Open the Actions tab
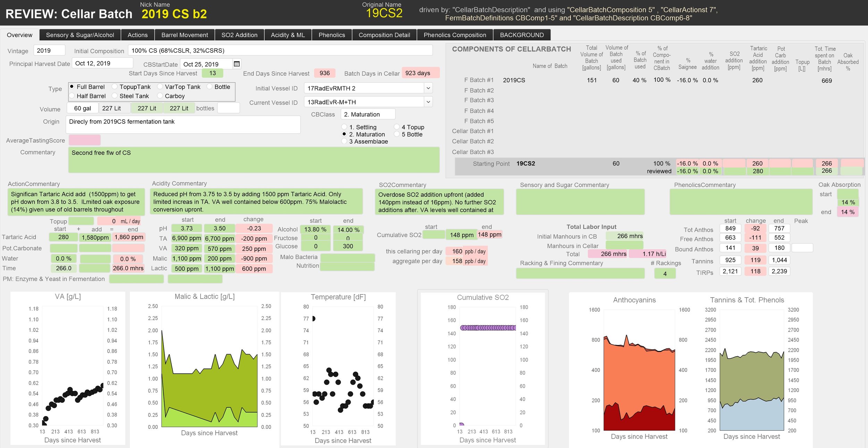Viewport: 868px width, 448px height. tap(137, 35)
